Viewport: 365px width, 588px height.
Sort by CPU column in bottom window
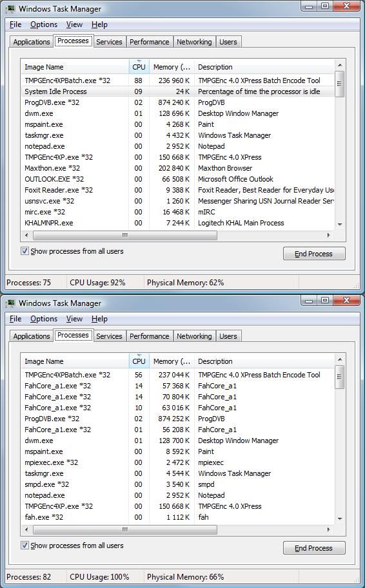139,361
